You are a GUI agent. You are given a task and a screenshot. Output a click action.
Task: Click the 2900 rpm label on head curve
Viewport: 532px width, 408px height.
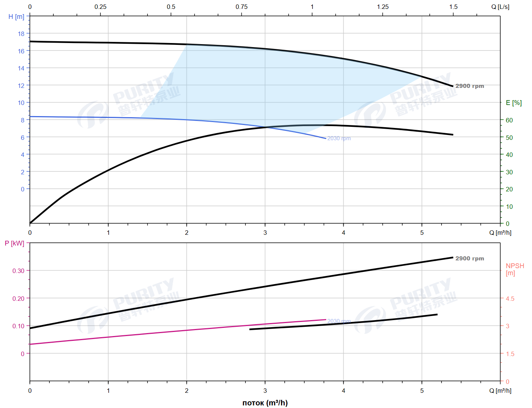tap(469, 86)
